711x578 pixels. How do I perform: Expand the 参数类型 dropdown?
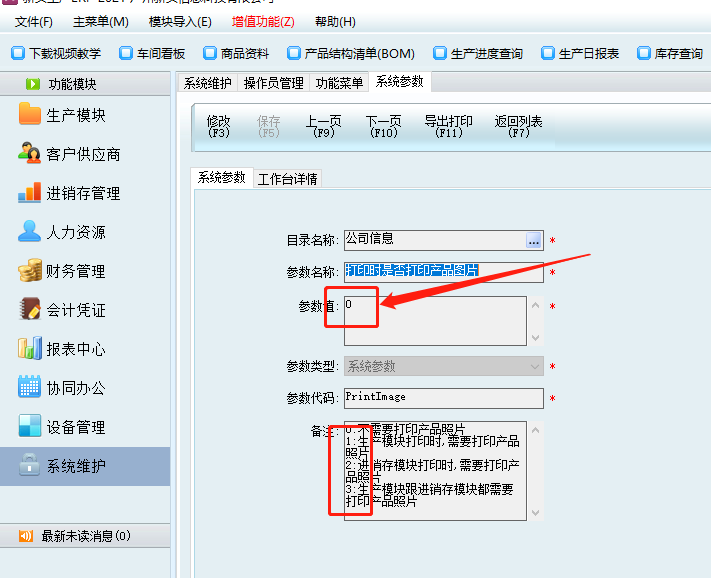(x=535, y=367)
